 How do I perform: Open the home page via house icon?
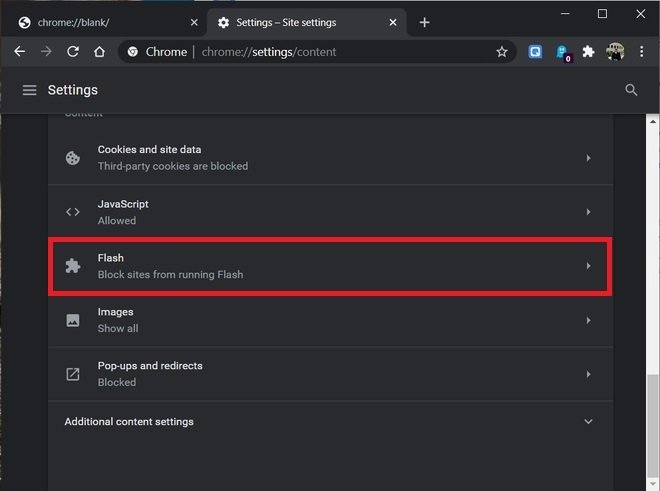tap(99, 51)
